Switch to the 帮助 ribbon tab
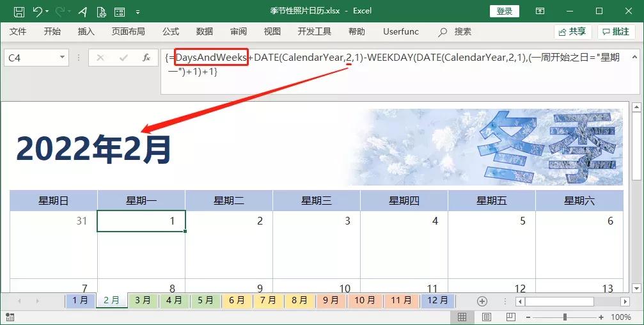The height and width of the screenshot is (325, 644). 356,31
